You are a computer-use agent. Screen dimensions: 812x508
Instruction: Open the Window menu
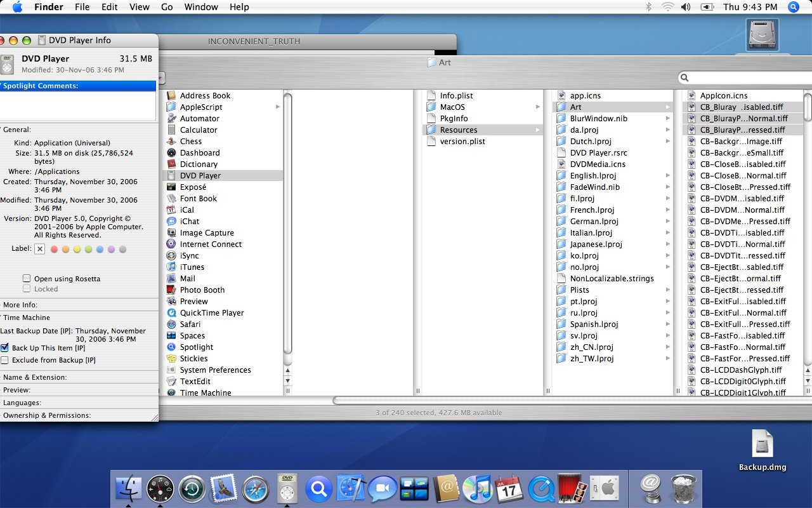[x=200, y=7]
